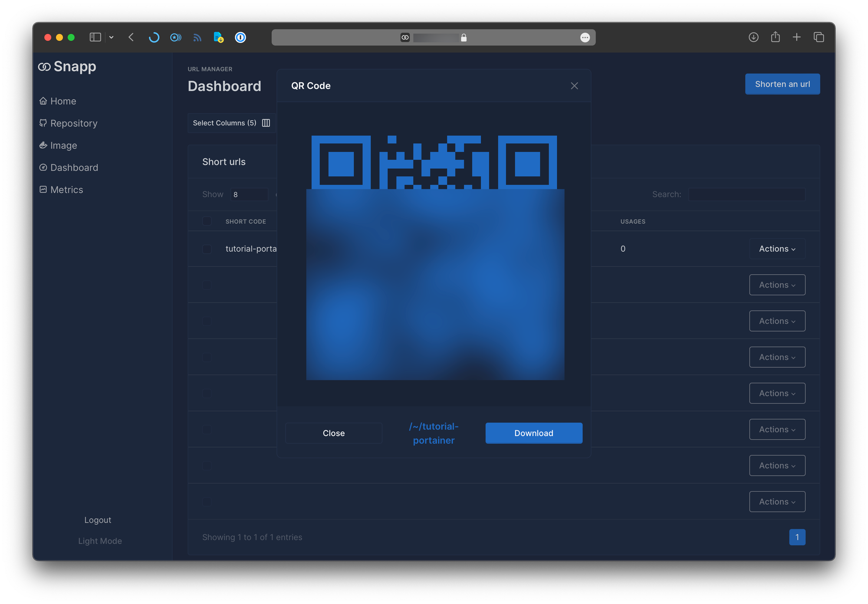
Task: Open a new Safari tab
Action: tap(797, 37)
